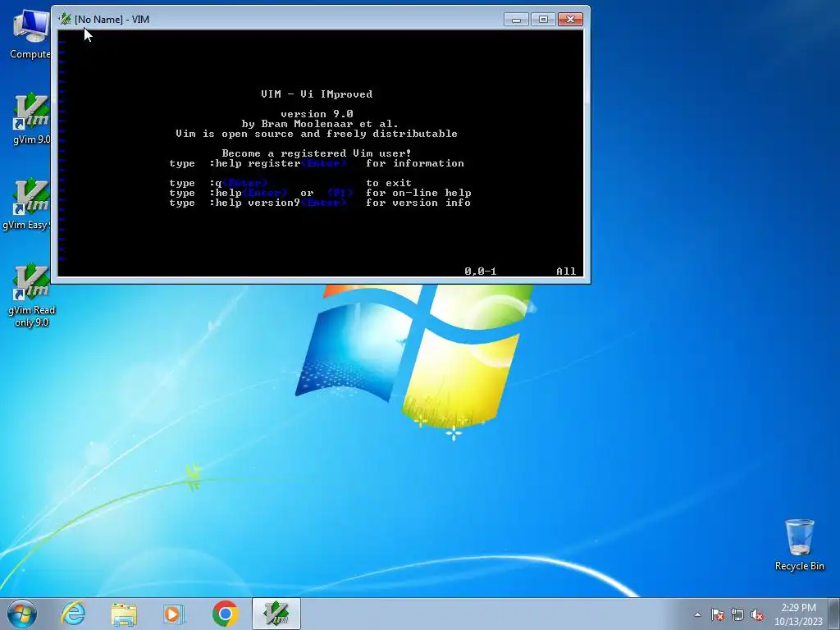Click the '[No Name] - VIM' title text
The height and width of the screenshot is (630, 840).
pyautogui.click(x=112, y=20)
